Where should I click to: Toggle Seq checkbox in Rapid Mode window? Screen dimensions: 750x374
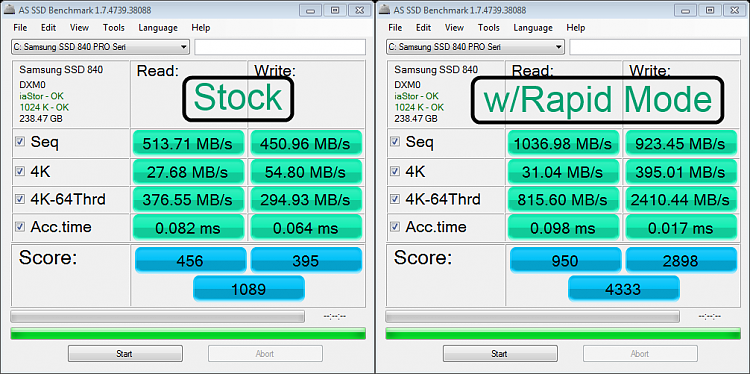pyautogui.click(x=395, y=142)
